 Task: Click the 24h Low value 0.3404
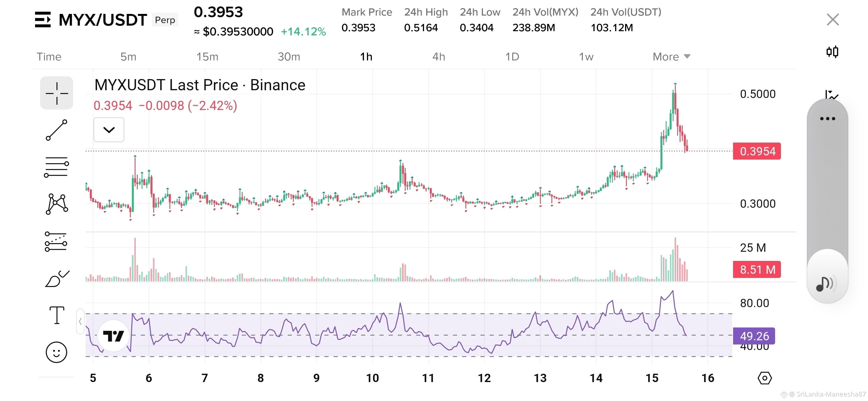click(477, 28)
